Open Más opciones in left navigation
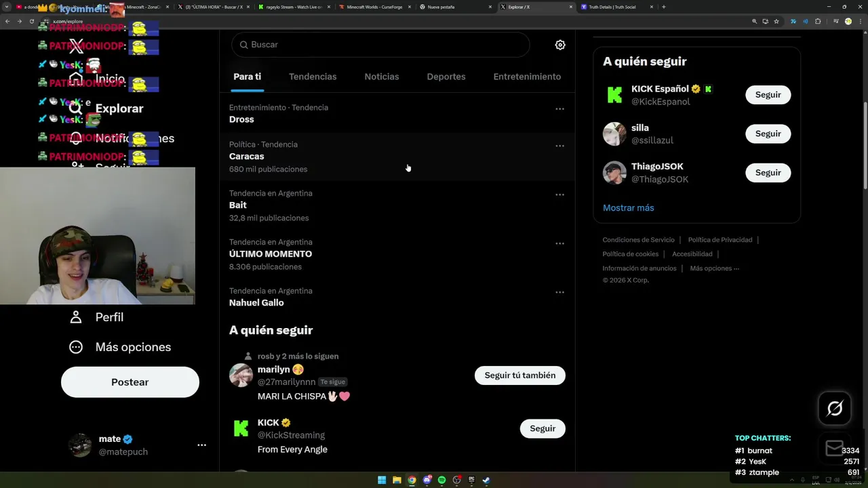This screenshot has width=868, height=488. (x=120, y=347)
